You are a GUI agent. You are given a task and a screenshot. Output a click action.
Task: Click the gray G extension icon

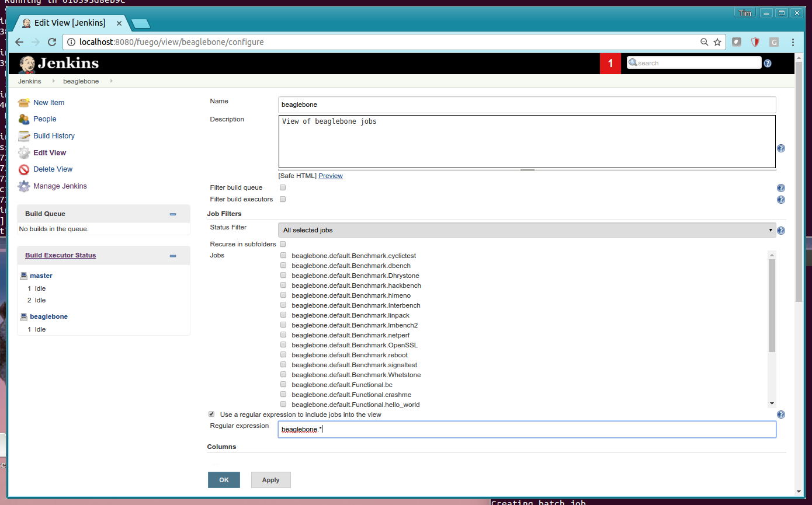(774, 42)
